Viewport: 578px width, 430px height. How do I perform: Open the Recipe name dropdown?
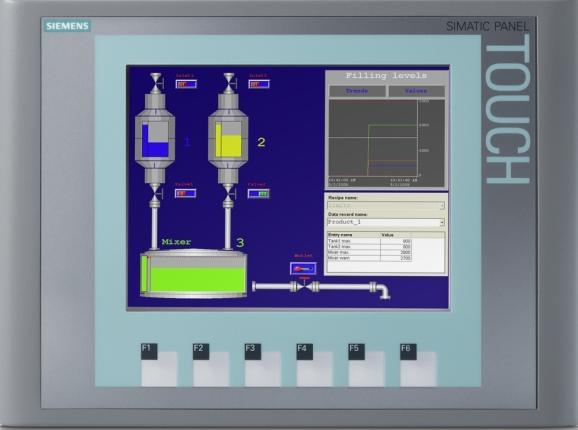386,206
